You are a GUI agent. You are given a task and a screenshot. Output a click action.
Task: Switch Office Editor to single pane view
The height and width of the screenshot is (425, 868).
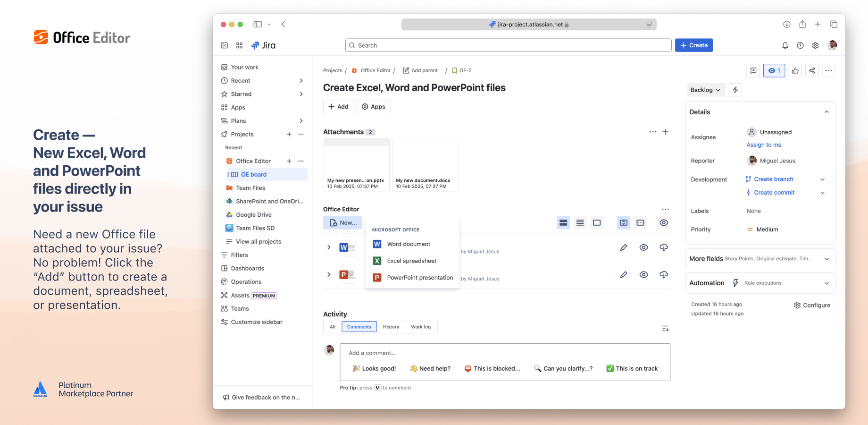[x=597, y=223]
